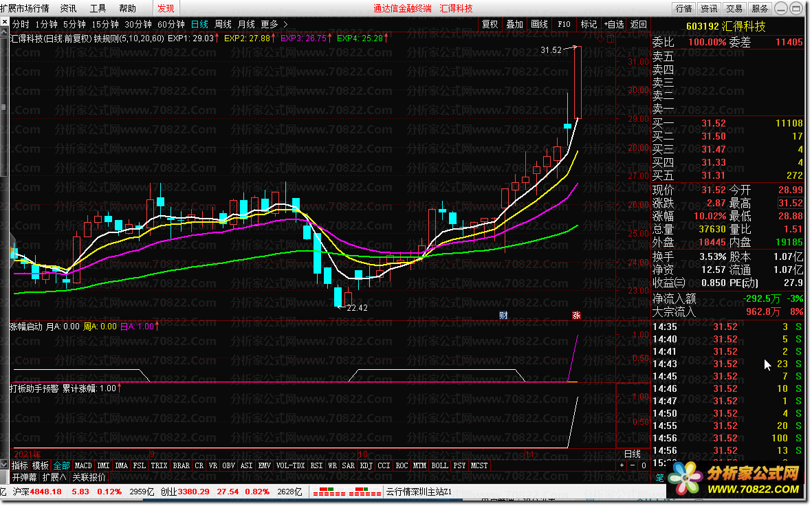812x506 pixels.
Task: Click the 创业 index value 3380.29
Action: (194, 492)
